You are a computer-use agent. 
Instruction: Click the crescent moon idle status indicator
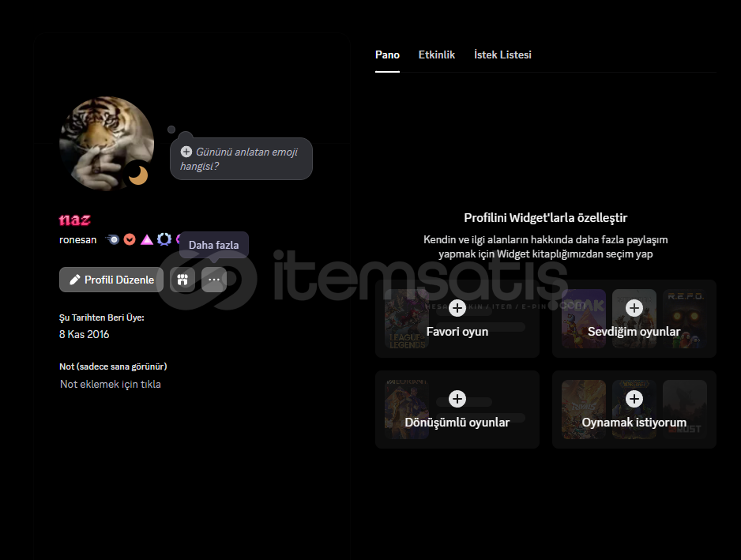click(138, 174)
